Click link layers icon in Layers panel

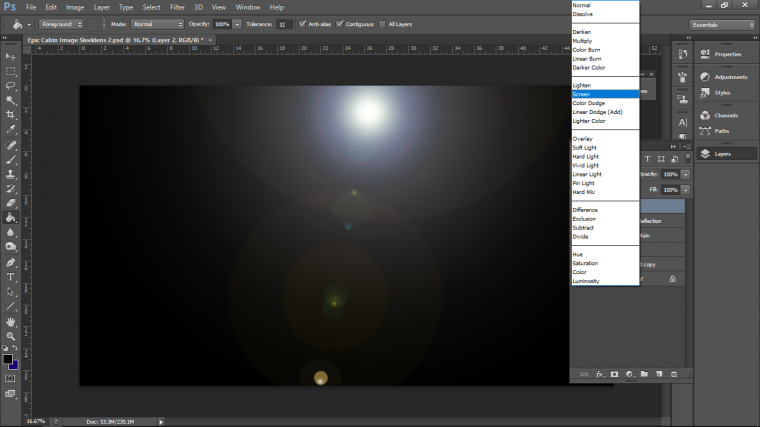tap(584, 374)
